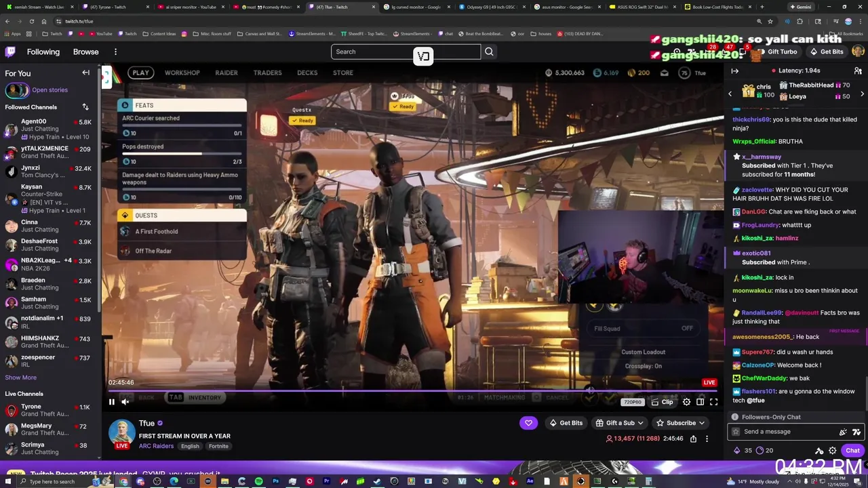Follow Tfue with the heart button
This screenshot has width=868, height=488.
pyautogui.click(x=528, y=423)
